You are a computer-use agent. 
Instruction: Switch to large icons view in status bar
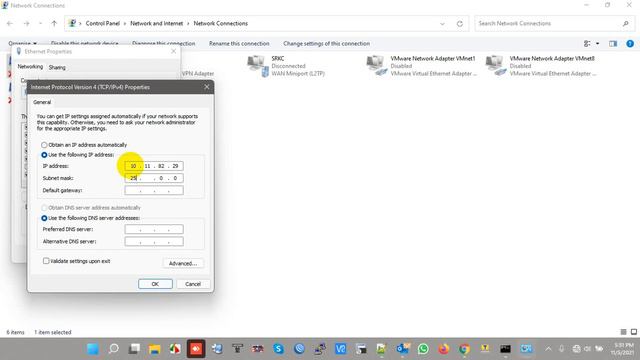pos(633,332)
